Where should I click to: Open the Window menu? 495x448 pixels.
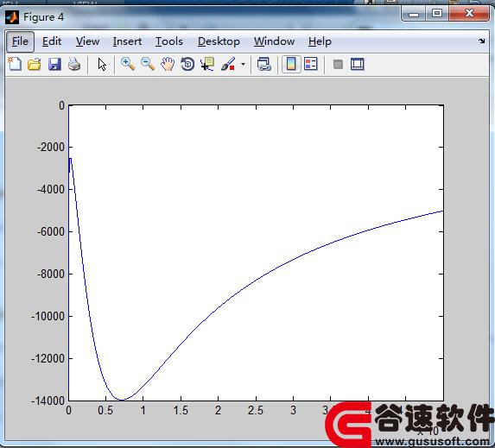[275, 41]
